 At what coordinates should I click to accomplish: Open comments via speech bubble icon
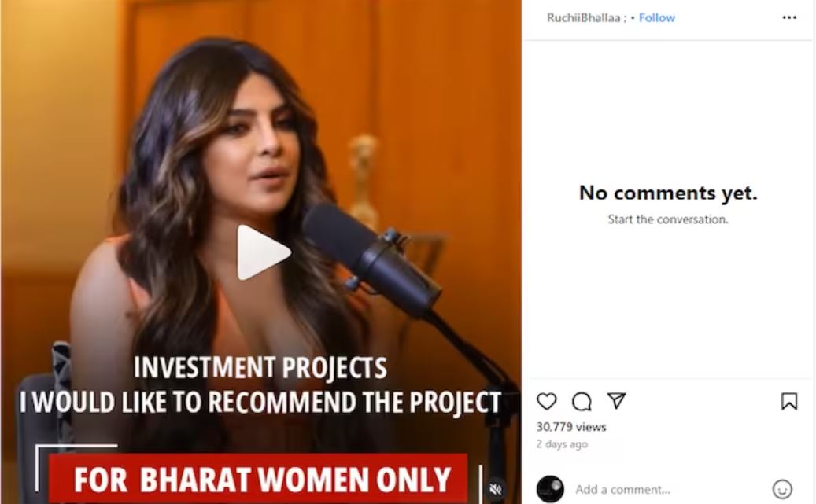coord(582,402)
